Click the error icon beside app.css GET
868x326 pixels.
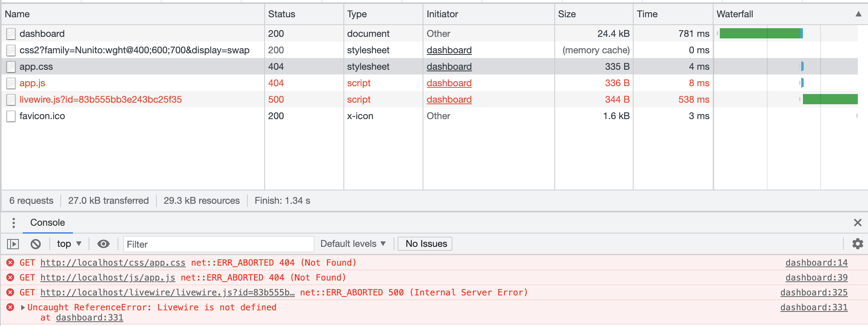coord(11,263)
